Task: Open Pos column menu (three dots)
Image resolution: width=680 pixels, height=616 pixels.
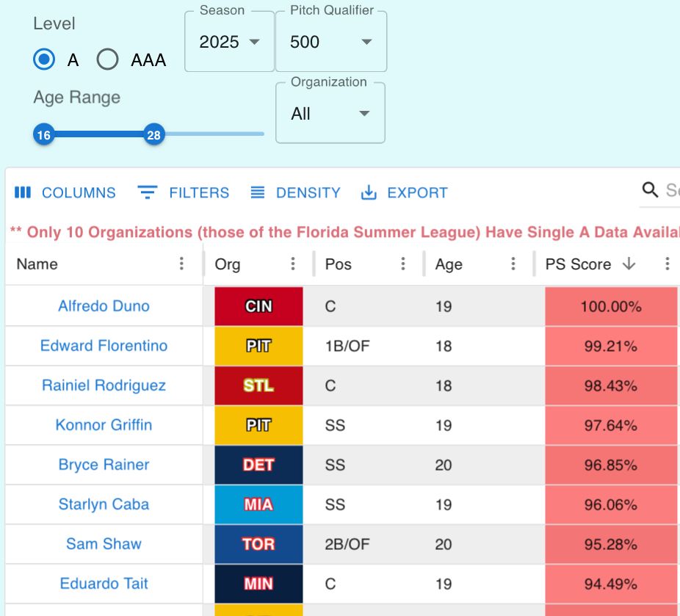Action: [403, 264]
